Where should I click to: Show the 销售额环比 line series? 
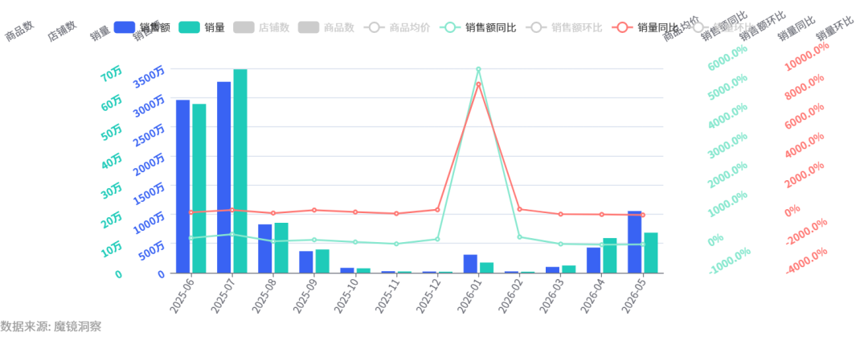tap(564, 27)
